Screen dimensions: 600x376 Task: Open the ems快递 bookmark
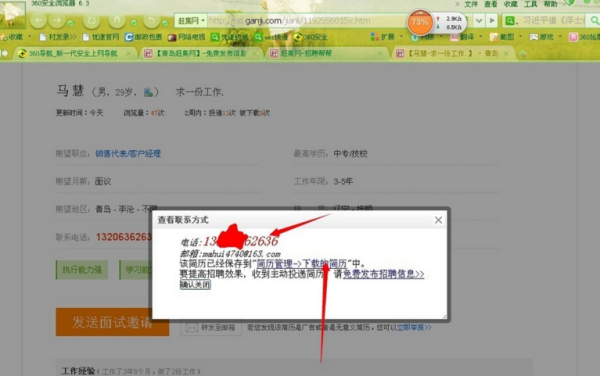(271, 37)
